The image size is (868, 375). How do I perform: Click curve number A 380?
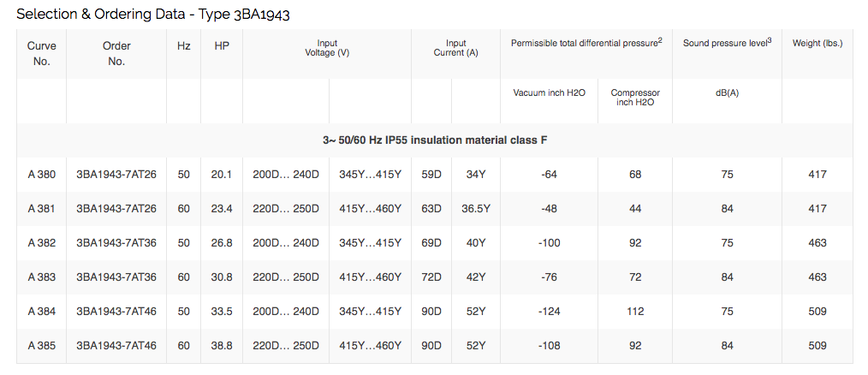(x=41, y=175)
